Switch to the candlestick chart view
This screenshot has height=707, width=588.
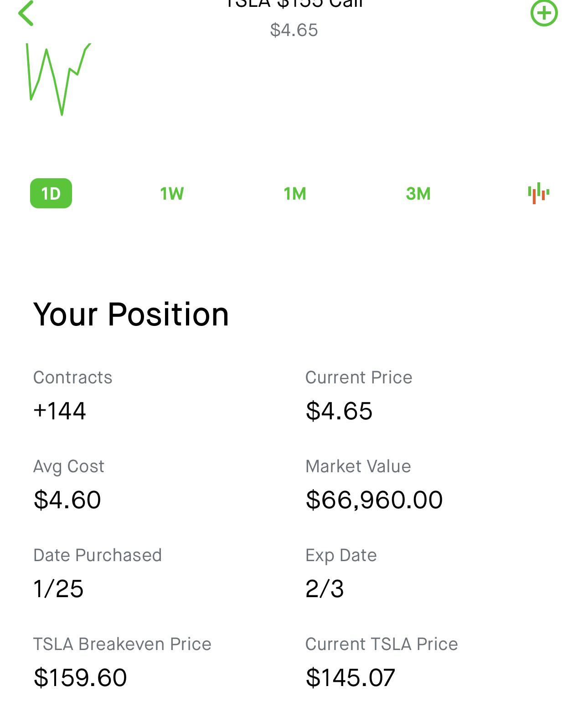click(538, 193)
